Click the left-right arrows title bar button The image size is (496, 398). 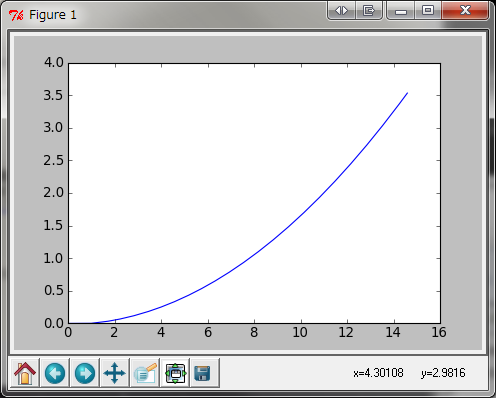click(341, 11)
